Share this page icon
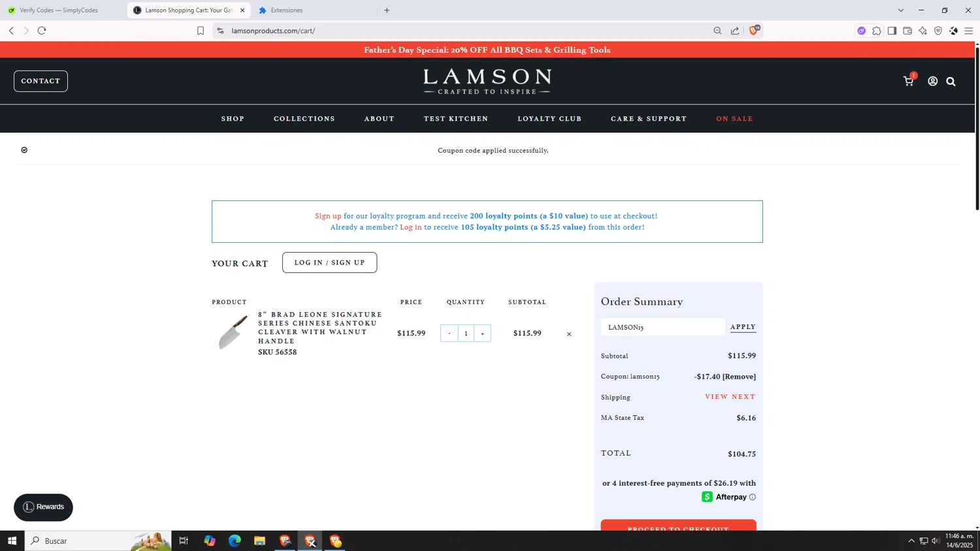 coord(735,31)
